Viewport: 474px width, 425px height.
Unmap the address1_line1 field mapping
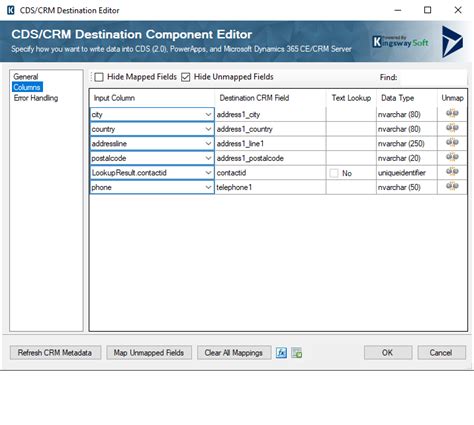[452, 143]
